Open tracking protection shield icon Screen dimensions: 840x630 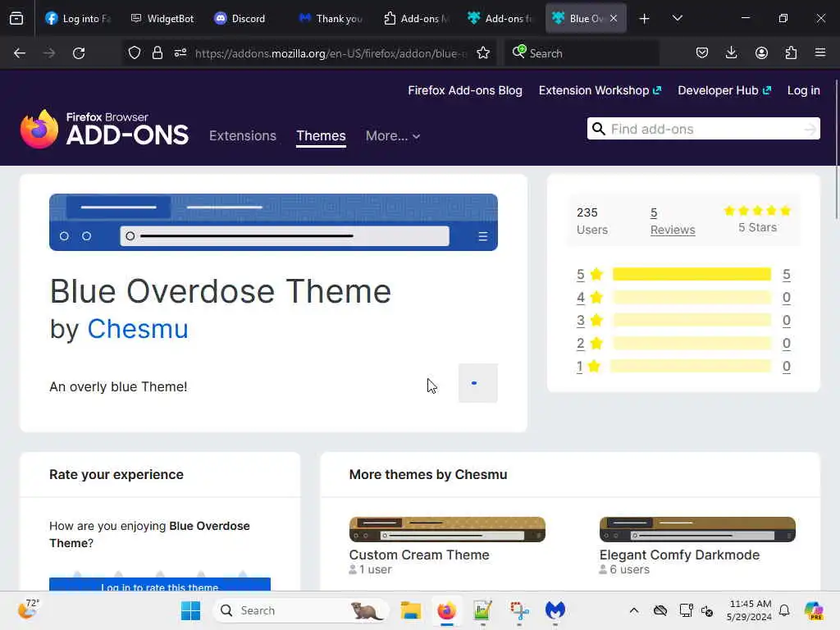(x=135, y=53)
